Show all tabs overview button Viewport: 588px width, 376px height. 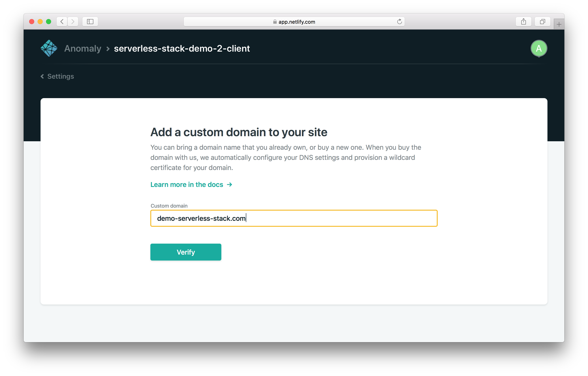click(x=542, y=22)
